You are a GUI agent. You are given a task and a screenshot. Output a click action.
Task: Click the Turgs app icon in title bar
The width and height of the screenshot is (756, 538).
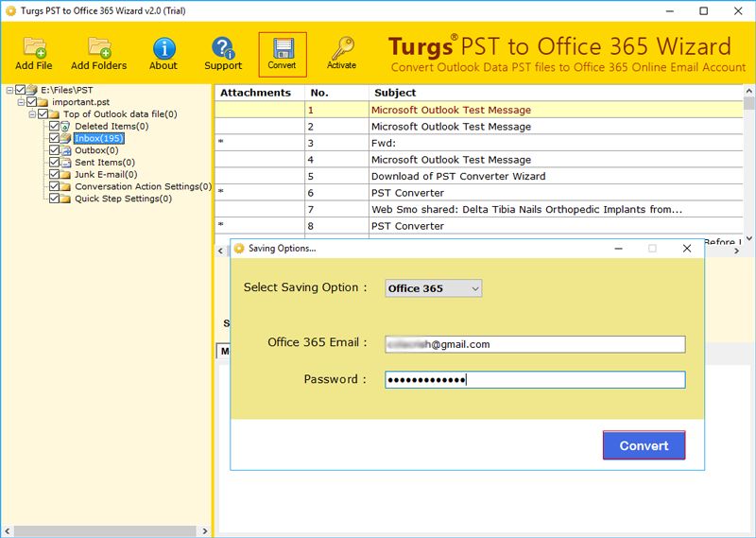coord(10,10)
